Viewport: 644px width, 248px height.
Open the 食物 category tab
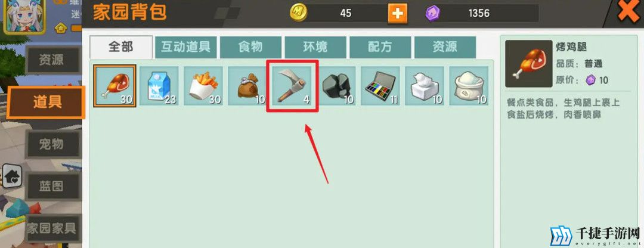(x=250, y=47)
